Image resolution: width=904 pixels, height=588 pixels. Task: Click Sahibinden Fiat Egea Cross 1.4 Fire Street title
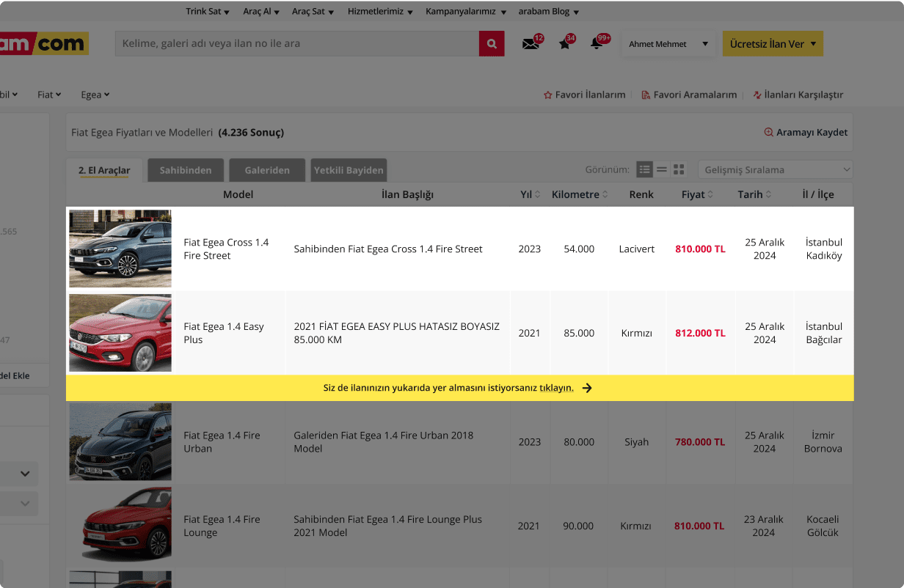click(x=388, y=249)
